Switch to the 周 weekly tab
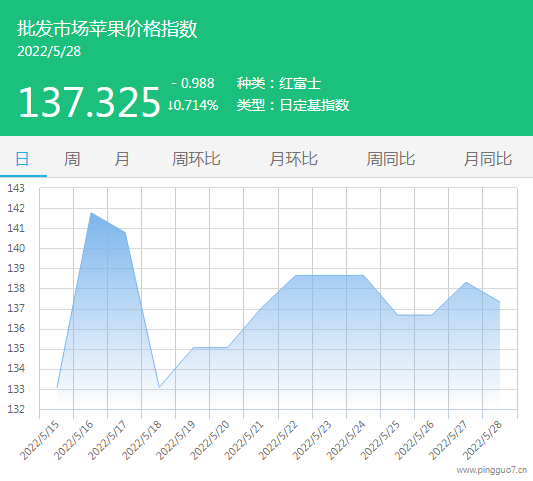Image resolution: width=533 pixels, height=481 pixels. 72,159
